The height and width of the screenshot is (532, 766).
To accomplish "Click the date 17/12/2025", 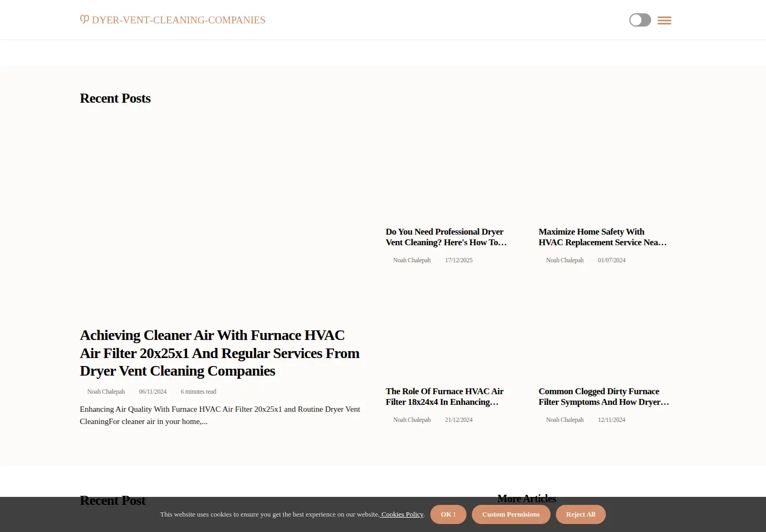I will pos(459,260).
